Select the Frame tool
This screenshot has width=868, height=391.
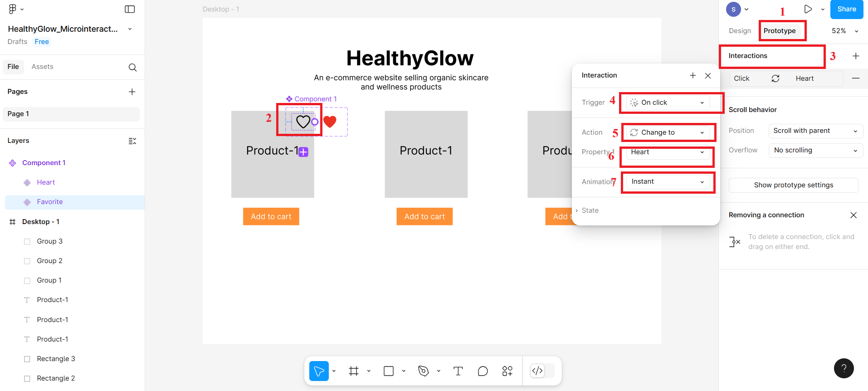pyautogui.click(x=354, y=371)
